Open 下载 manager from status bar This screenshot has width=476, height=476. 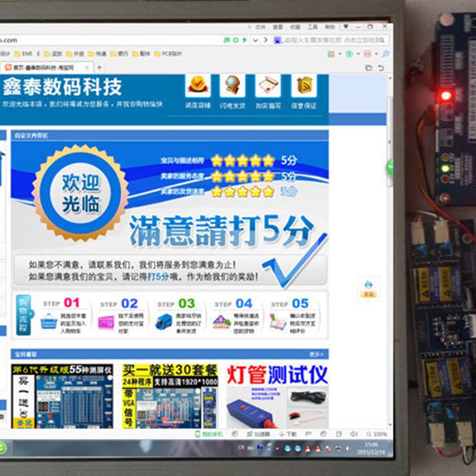click(x=288, y=434)
